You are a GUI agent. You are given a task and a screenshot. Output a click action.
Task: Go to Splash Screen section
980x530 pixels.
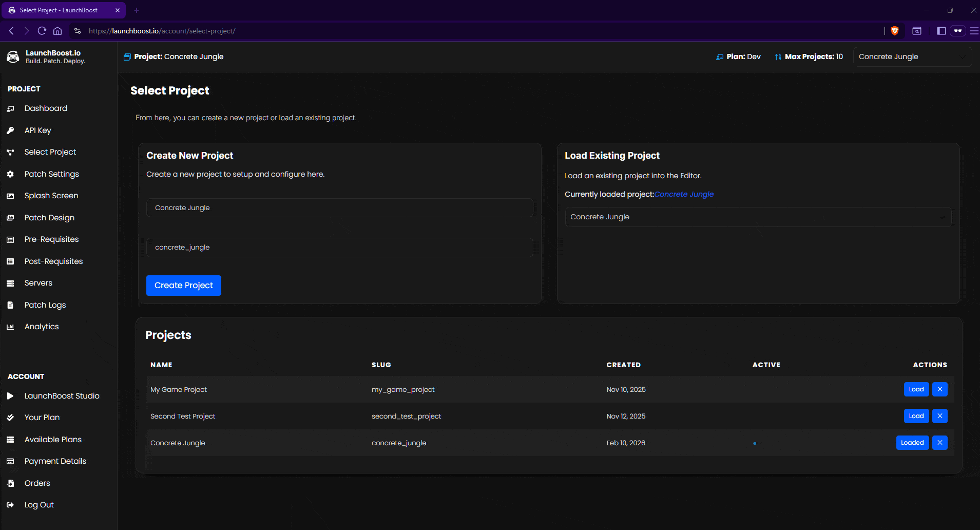click(x=51, y=196)
